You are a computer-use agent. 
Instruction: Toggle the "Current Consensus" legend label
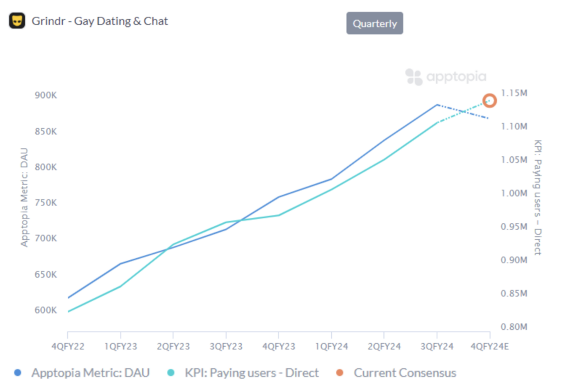(x=405, y=373)
